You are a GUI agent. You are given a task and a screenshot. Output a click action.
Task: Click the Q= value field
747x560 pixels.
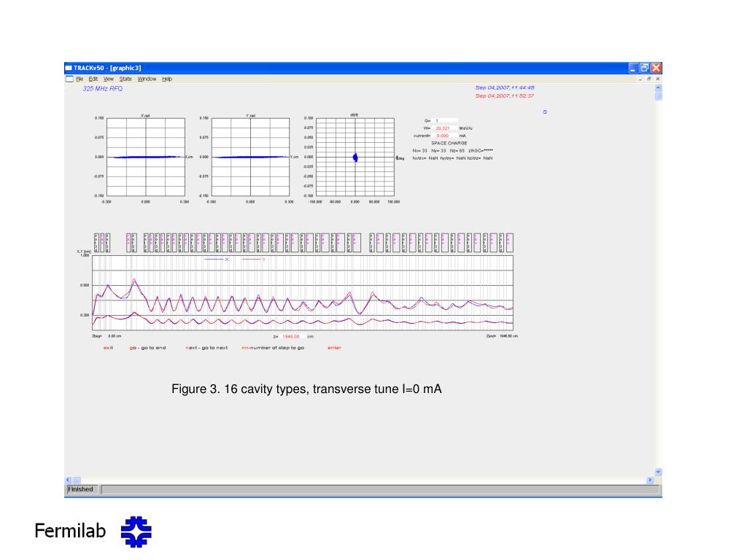446,120
